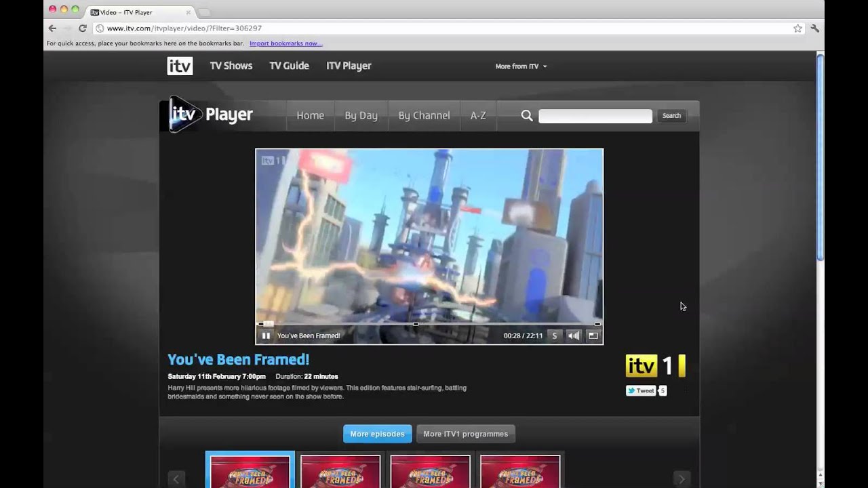Bookmark this page with the star icon

click(797, 28)
